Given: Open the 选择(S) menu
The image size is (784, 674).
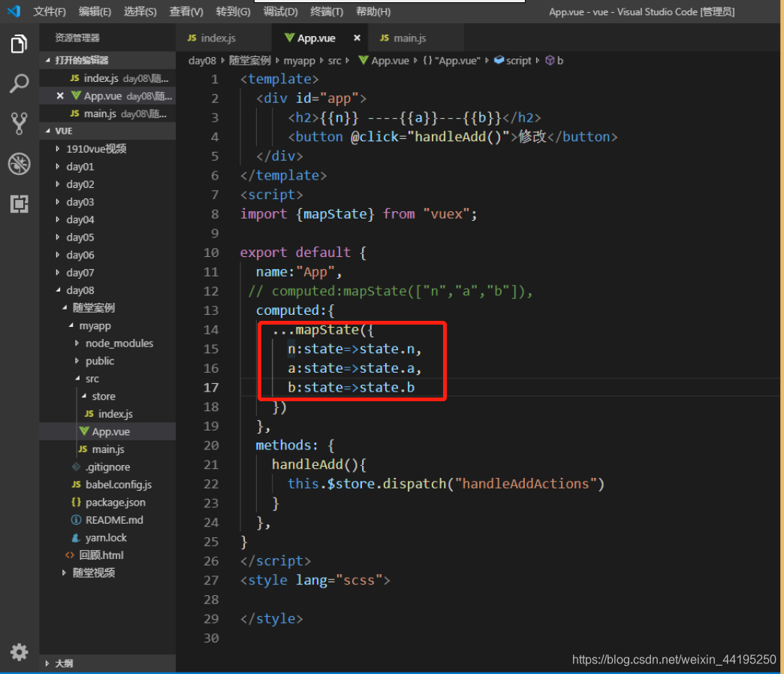Looking at the screenshot, I should tap(140, 11).
